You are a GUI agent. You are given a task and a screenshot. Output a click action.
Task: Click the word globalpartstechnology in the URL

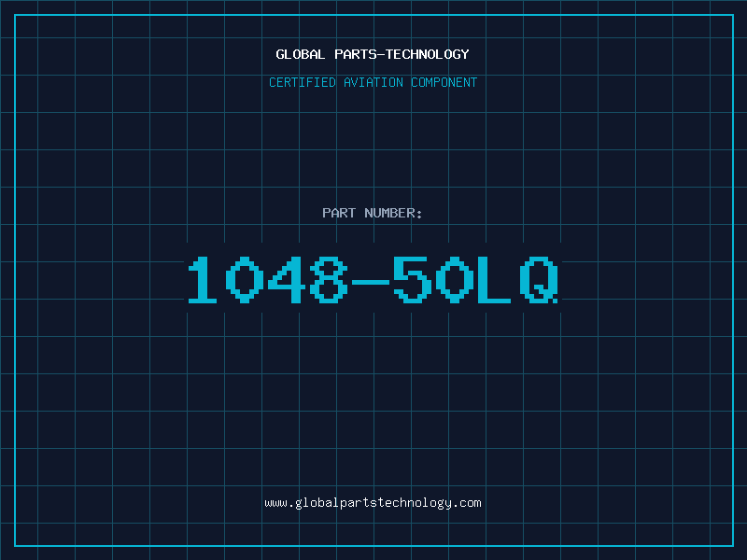tap(373, 503)
